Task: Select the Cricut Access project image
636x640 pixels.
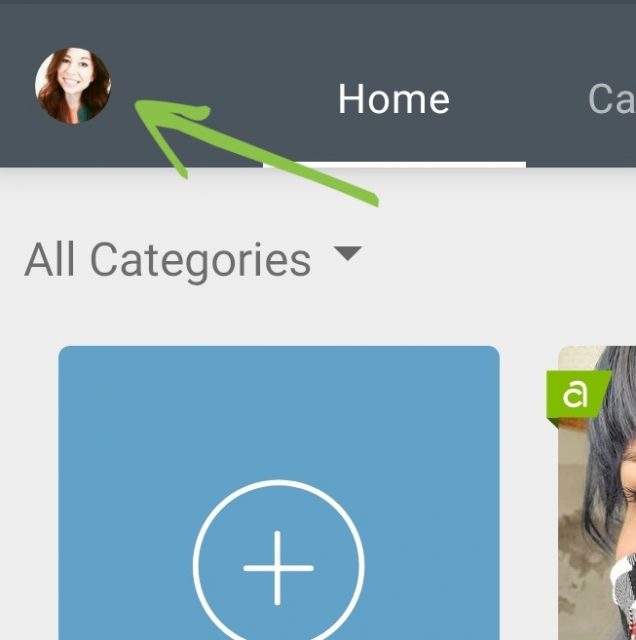Action: pyautogui.click(x=597, y=493)
